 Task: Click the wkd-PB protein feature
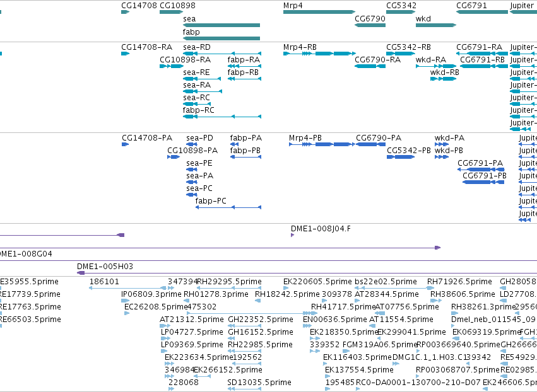[442, 157]
